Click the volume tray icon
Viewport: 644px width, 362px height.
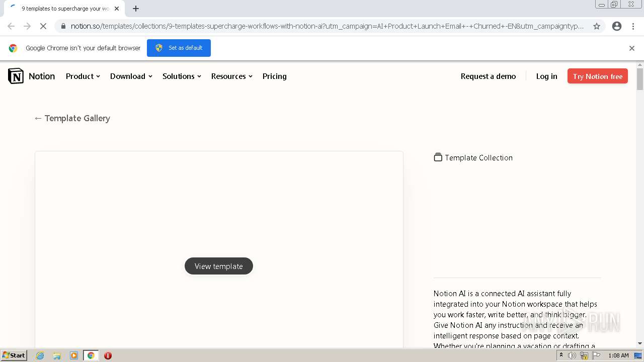[x=572, y=355]
